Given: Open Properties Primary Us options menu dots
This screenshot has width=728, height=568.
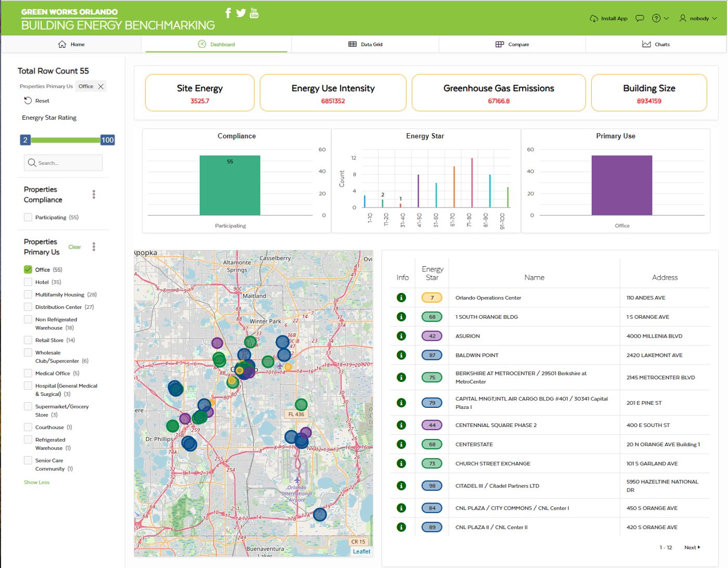Looking at the screenshot, I should tap(94, 247).
